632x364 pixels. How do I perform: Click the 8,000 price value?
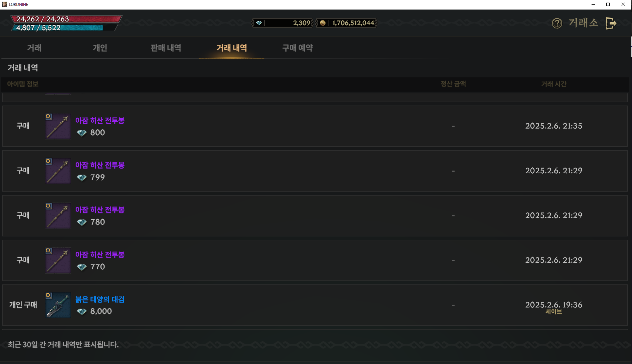coord(101,311)
